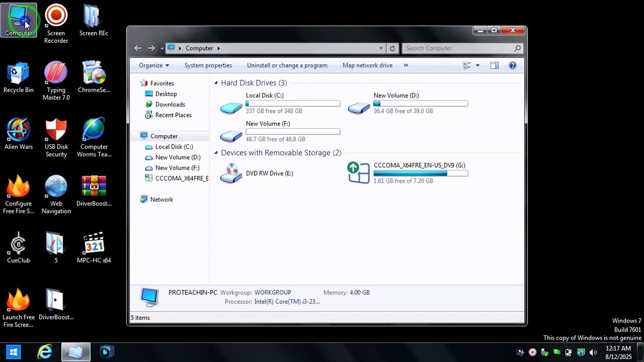Select the DVD RW Drive (E:) icon

231,173
